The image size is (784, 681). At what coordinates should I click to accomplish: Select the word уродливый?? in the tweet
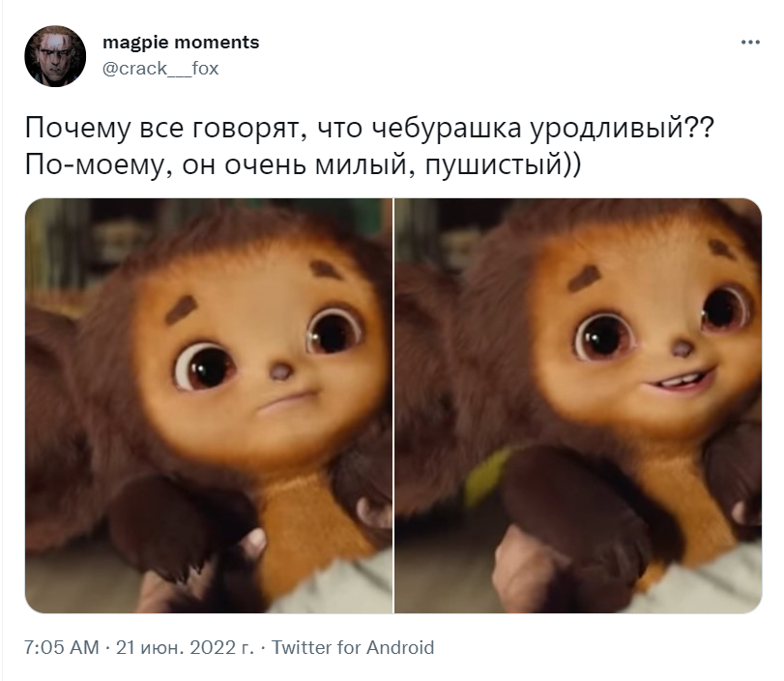pos(623,129)
